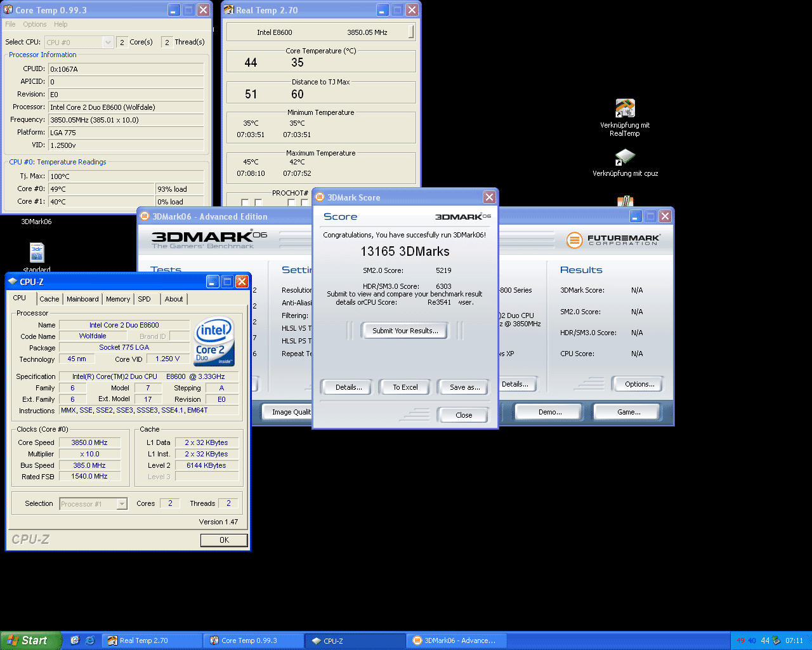Click the Intel Core 2 Duo logo

pyautogui.click(x=214, y=342)
